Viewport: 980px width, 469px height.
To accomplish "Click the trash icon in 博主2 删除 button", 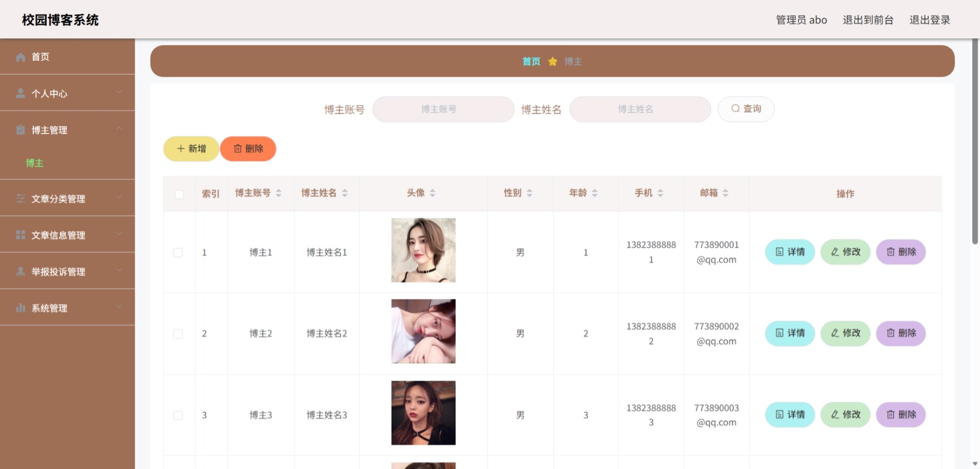I will 891,333.
